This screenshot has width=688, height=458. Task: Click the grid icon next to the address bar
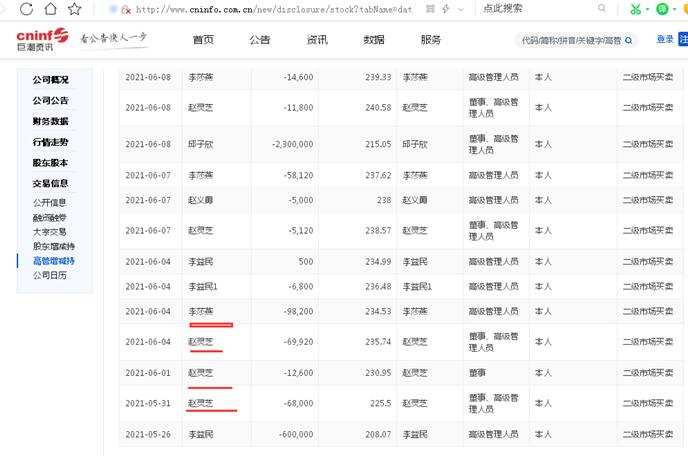click(x=430, y=9)
